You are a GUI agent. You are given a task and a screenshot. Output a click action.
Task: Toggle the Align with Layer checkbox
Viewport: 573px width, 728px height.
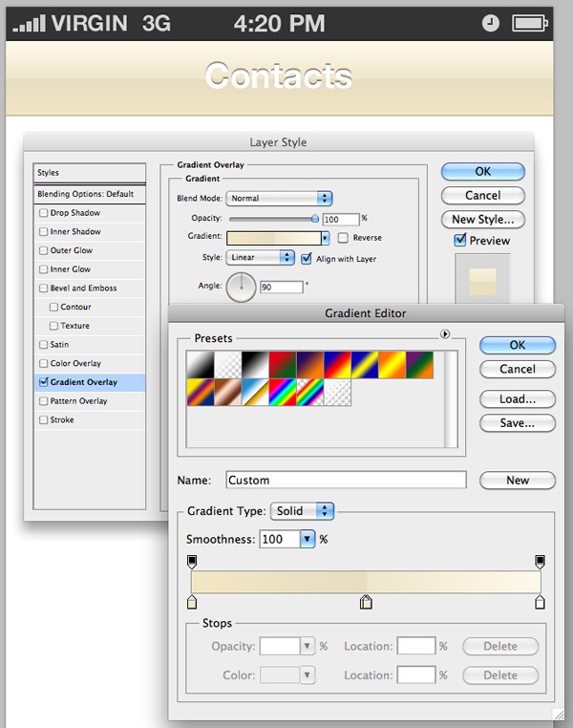tap(307, 259)
